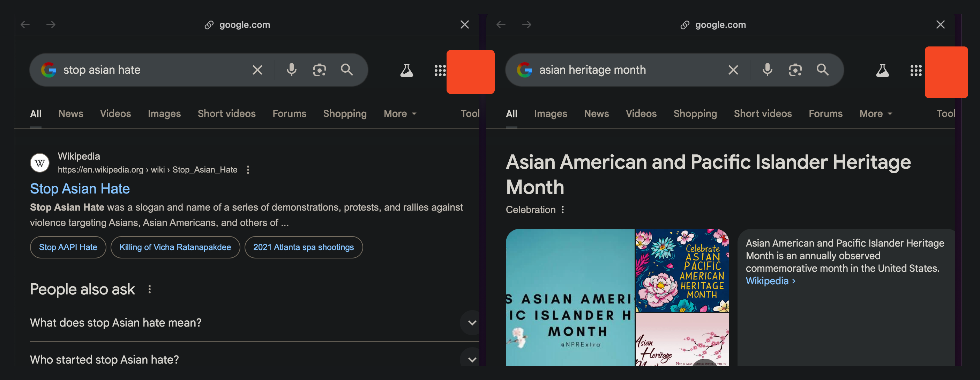Open the teal NPRExtra heritage month image

click(x=570, y=297)
